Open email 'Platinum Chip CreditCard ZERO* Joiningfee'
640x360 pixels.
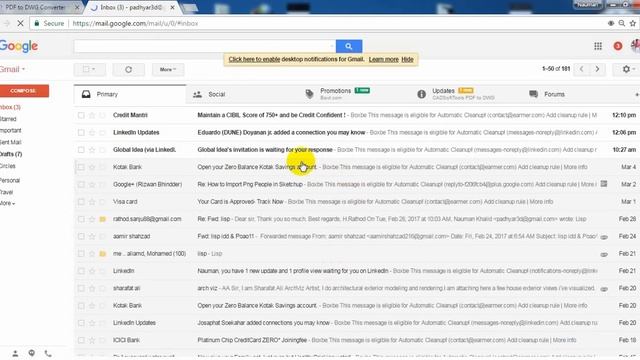[252, 340]
